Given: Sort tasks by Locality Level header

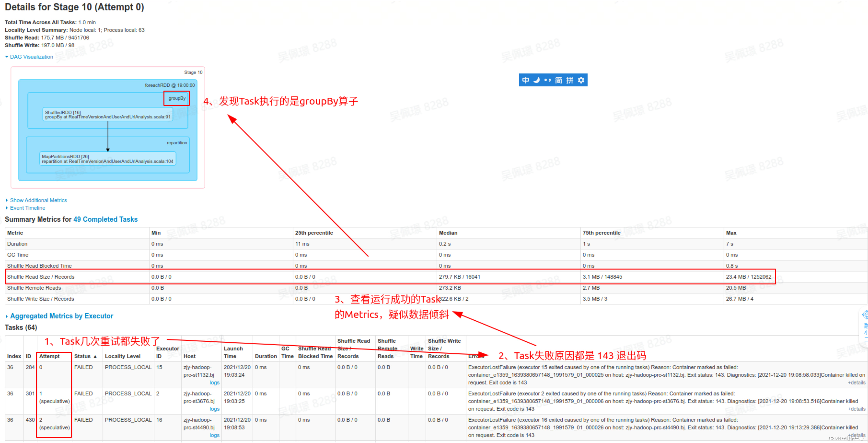Looking at the screenshot, I should tap(123, 356).
